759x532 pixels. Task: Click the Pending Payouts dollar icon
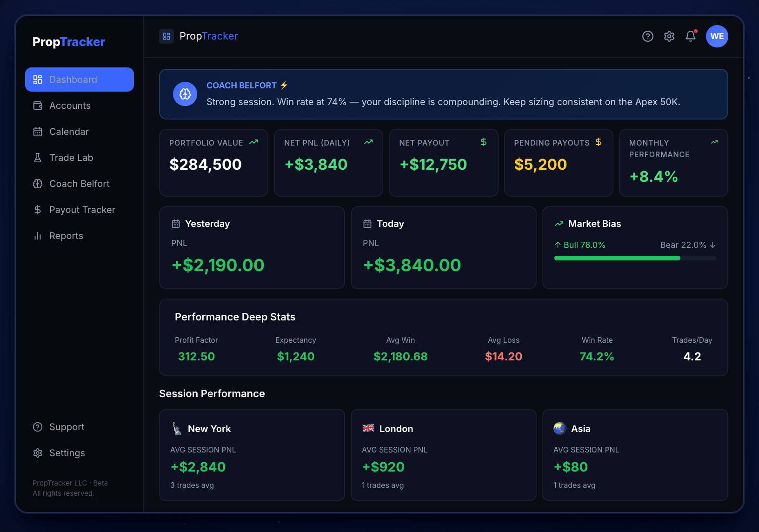599,142
